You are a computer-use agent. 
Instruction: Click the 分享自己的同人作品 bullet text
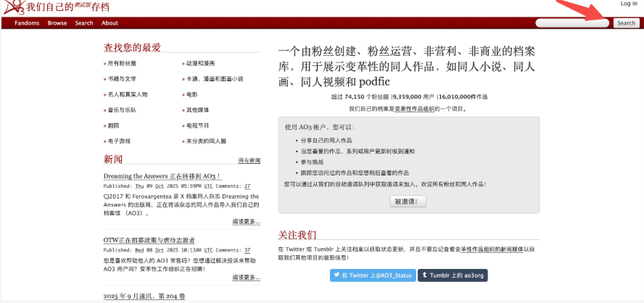click(326, 141)
